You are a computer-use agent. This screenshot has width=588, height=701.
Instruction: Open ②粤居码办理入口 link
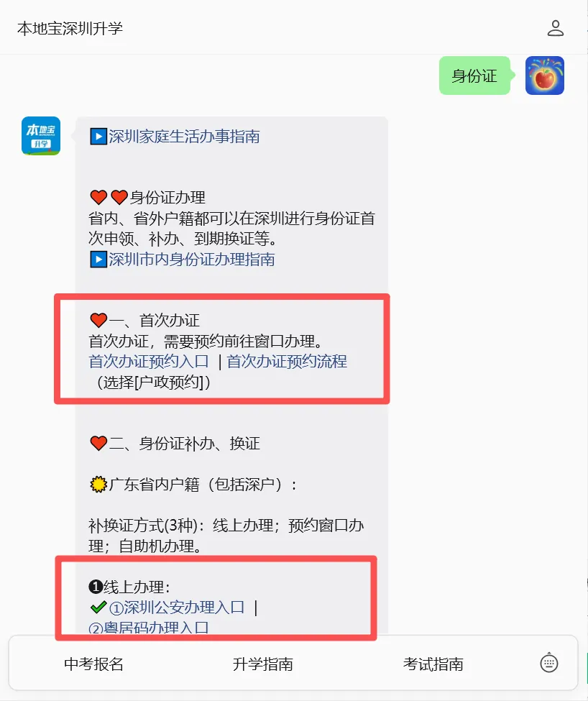point(149,627)
